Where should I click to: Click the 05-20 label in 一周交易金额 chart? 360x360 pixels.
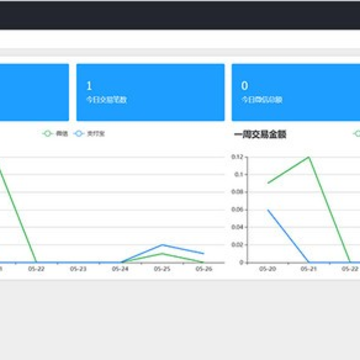(267, 269)
